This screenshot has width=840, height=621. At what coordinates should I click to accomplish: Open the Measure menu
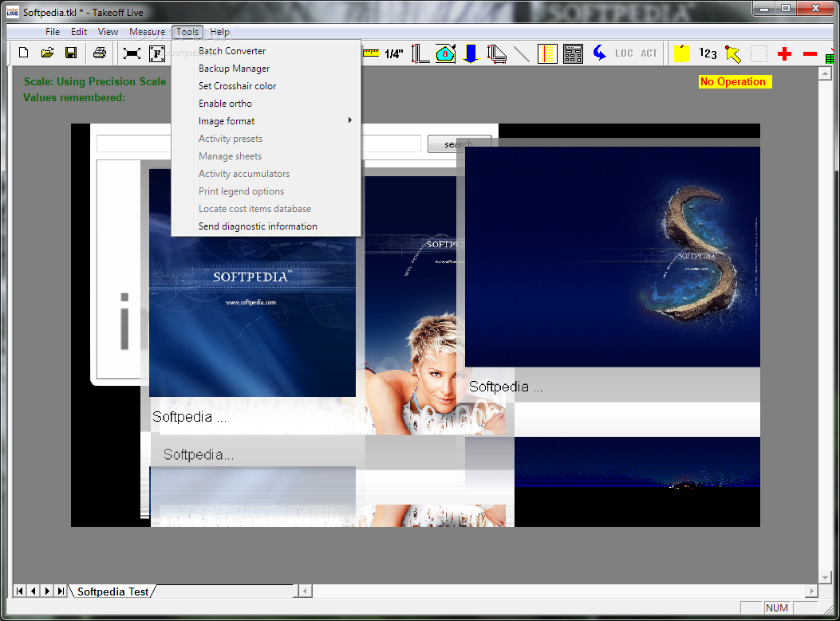point(147,32)
